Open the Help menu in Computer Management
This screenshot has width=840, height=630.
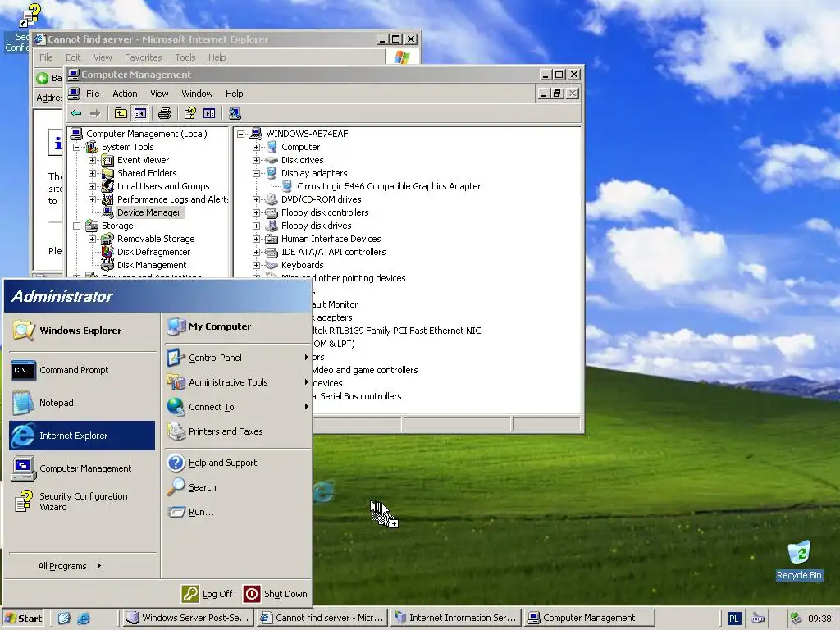pos(234,94)
